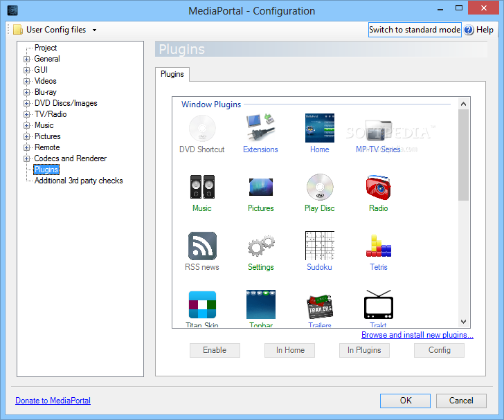504x420 pixels.
Task: Select the Titan Skin plugin icon
Action: tap(202, 304)
